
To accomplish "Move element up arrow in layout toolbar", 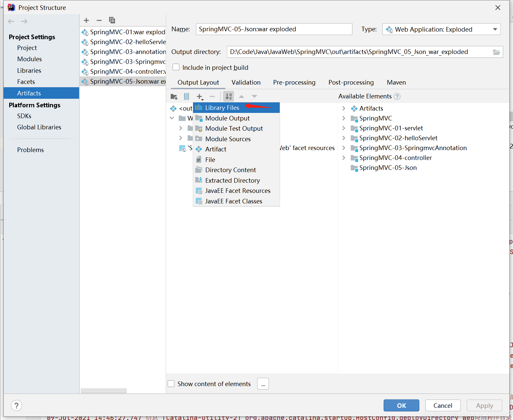I will (x=242, y=96).
